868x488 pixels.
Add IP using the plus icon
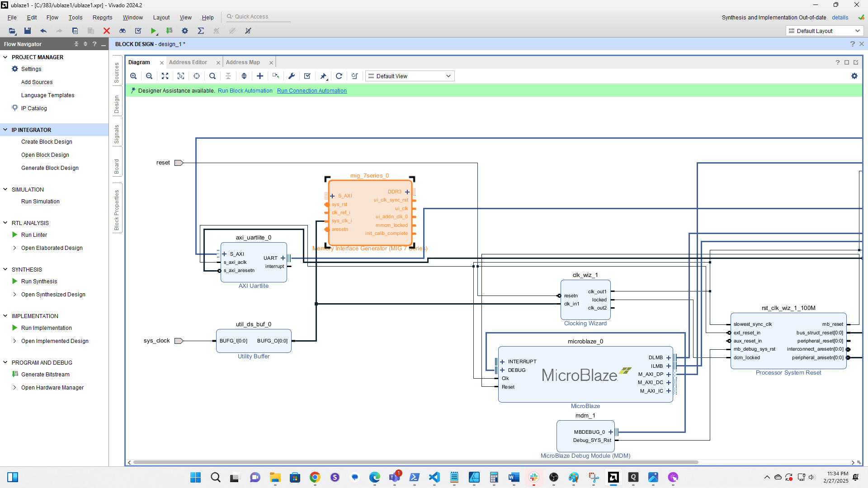coord(260,76)
